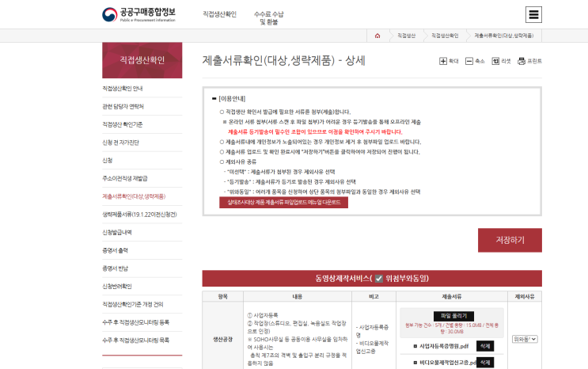Screen dimensions: 588x369
Task: Click the 확대 zoom-in plus icon
Action: tap(443, 61)
